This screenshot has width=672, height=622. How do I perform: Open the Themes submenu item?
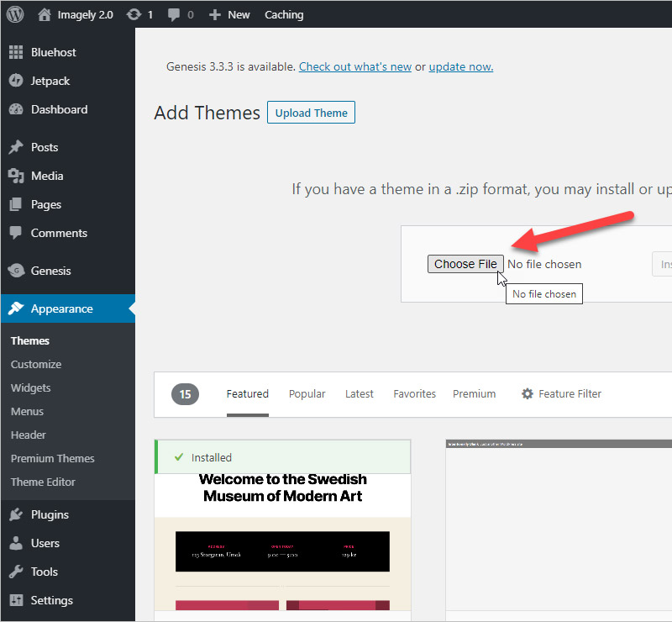pyautogui.click(x=30, y=340)
